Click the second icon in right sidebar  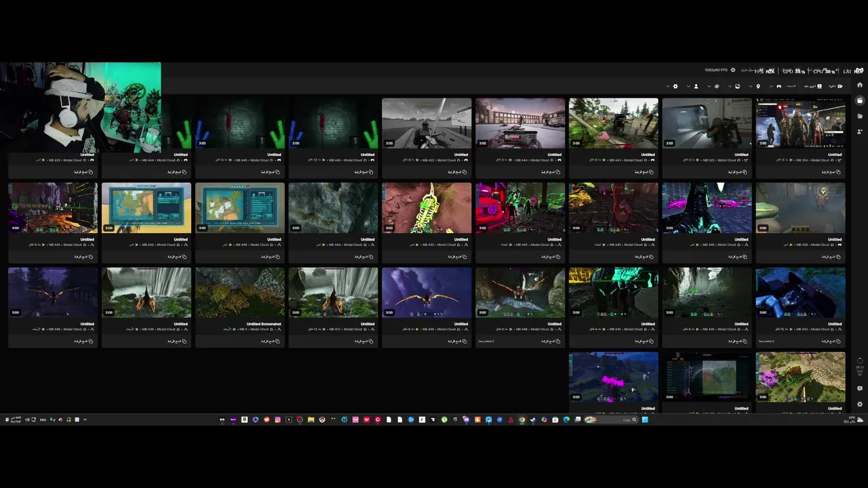[860, 100]
